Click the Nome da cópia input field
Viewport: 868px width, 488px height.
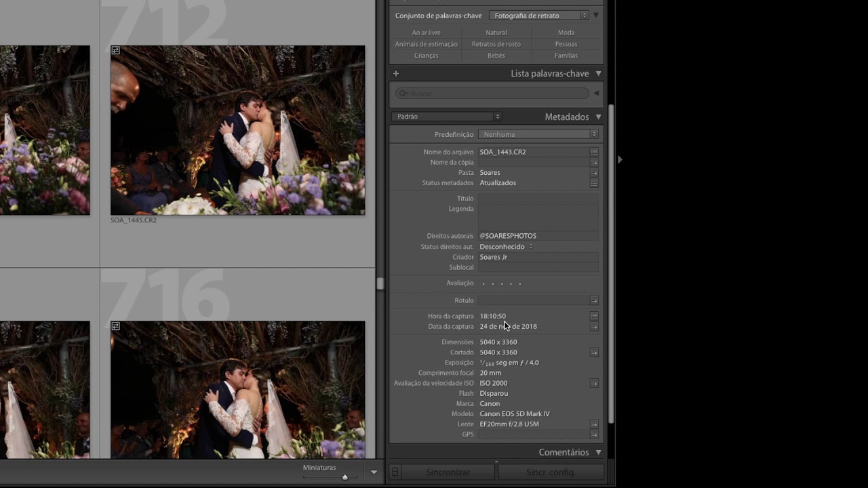tap(534, 163)
